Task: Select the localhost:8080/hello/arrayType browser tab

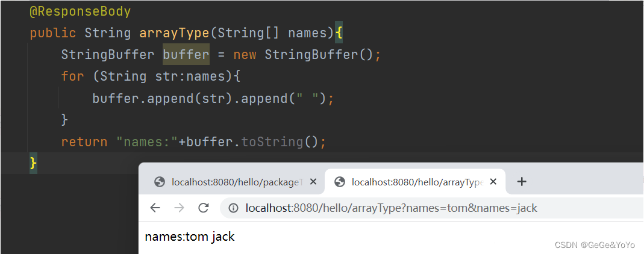Action: (415, 182)
